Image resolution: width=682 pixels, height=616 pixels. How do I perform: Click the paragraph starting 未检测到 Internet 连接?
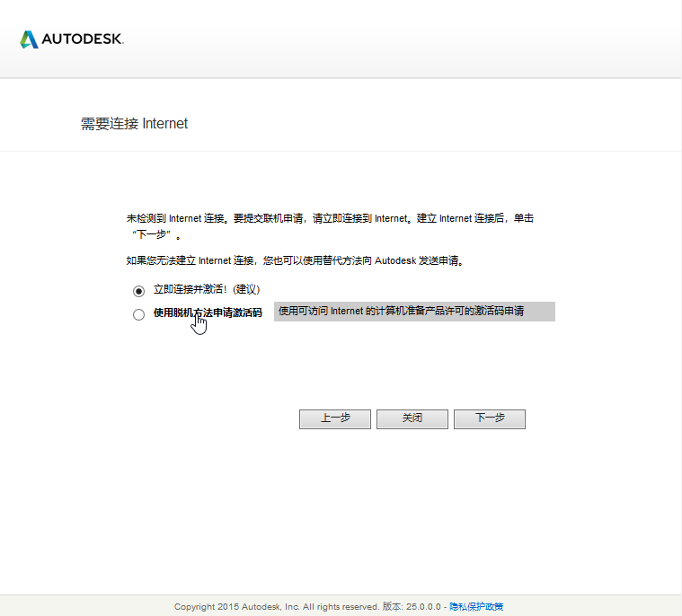[x=330, y=226]
